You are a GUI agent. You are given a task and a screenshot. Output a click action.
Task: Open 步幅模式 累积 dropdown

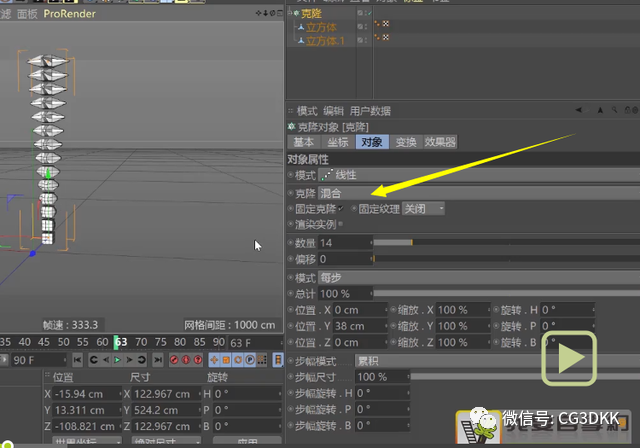pyautogui.click(x=497, y=361)
